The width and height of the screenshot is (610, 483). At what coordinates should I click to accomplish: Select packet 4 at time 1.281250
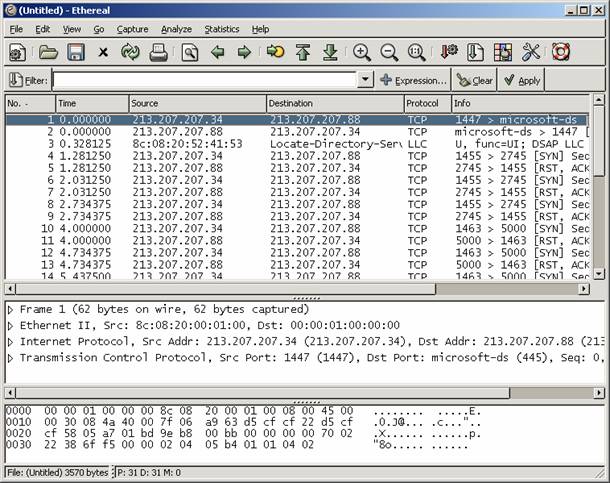pyautogui.click(x=298, y=156)
